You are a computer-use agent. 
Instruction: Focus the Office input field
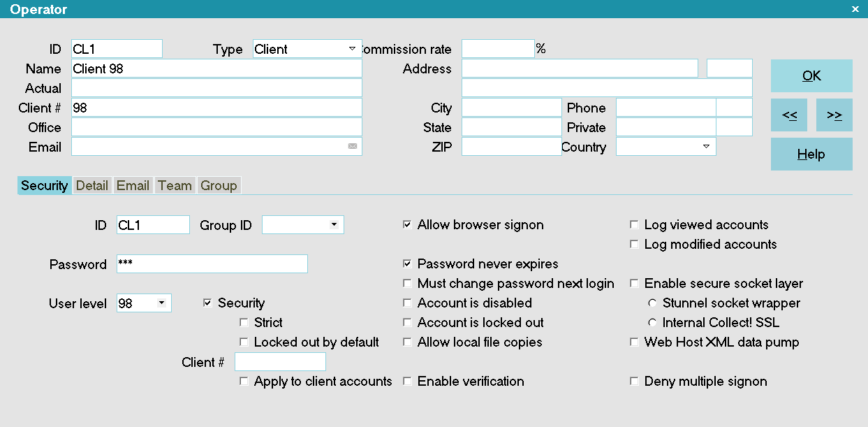[216, 127]
